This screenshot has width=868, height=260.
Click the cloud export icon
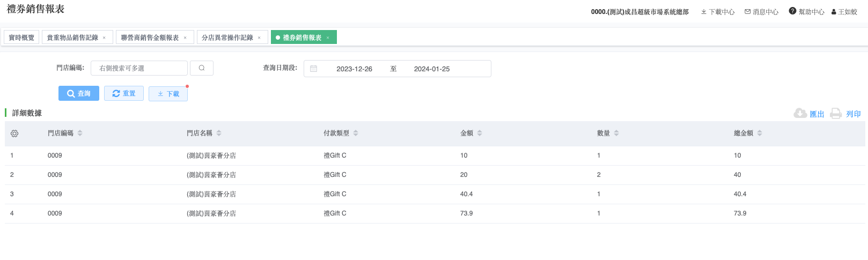800,114
